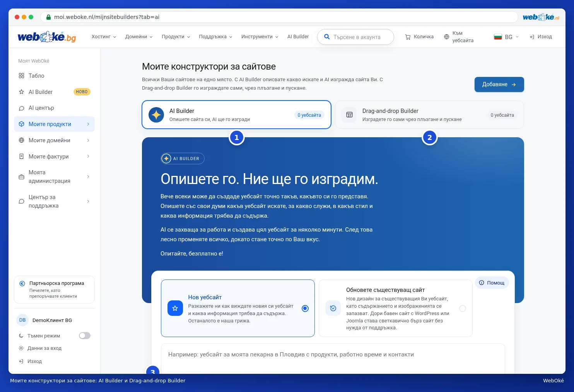Expand the Моите фактури chevron
Viewport: 574px width, 392px height.
click(x=88, y=157)
